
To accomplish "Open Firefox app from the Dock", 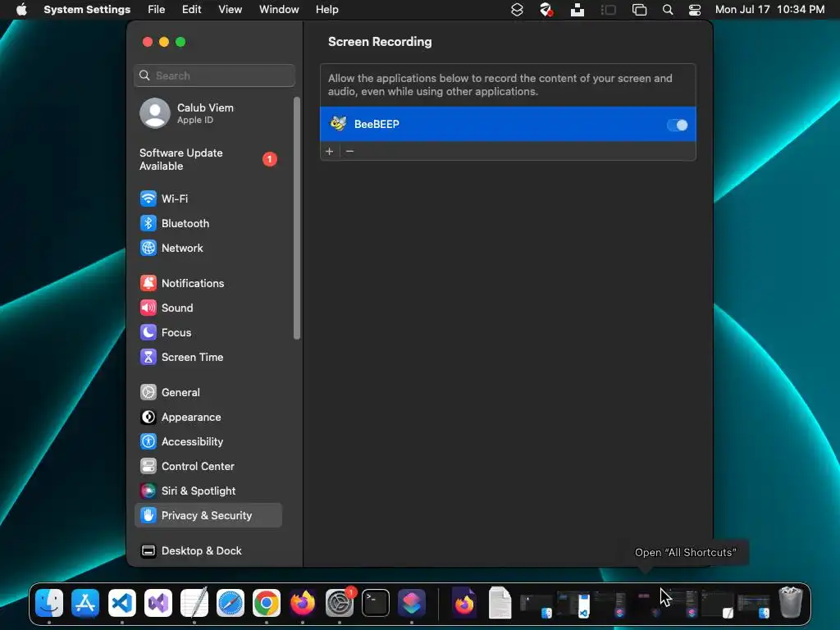I will (303, 603).
